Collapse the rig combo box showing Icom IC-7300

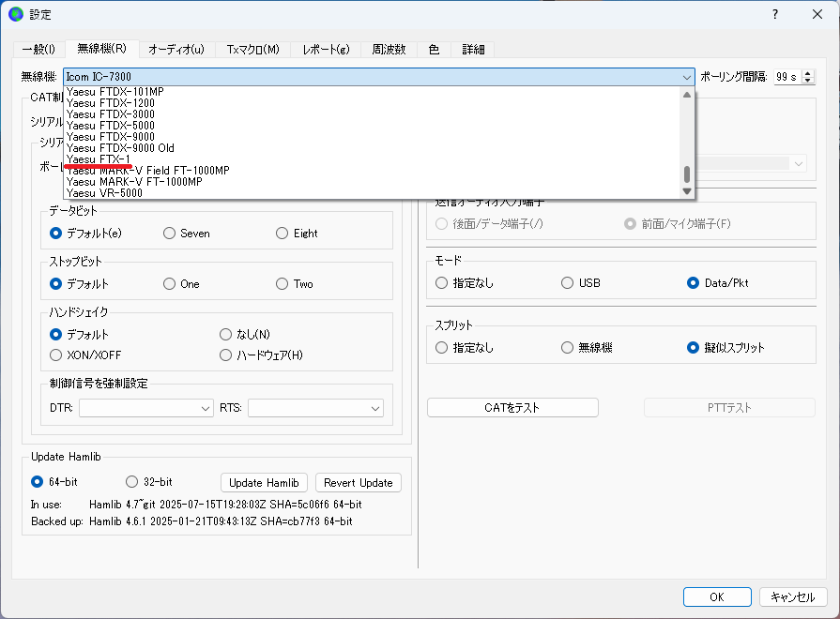[379, 77]
